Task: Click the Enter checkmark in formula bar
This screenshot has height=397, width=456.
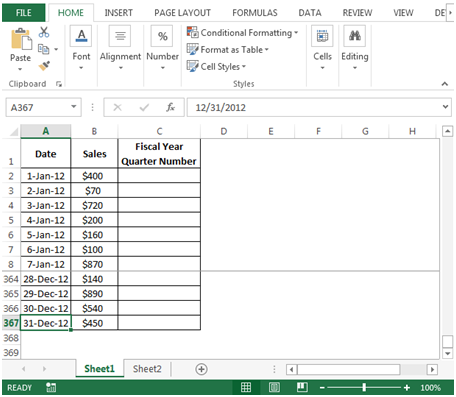Action: tap(144, 107)
